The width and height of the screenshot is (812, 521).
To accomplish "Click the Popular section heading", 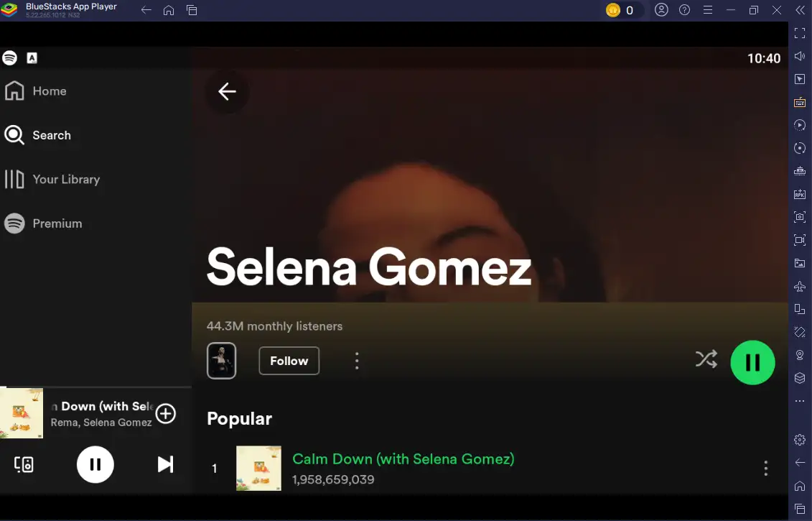I will tap(239, 419).
